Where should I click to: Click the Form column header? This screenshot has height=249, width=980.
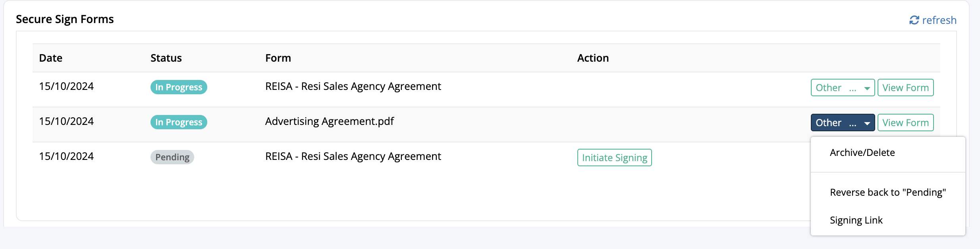click(x=278, y=58)
